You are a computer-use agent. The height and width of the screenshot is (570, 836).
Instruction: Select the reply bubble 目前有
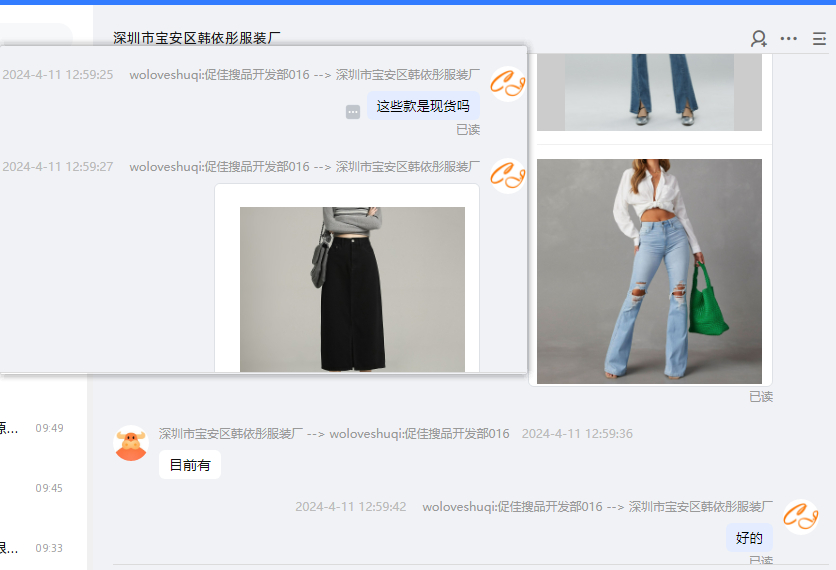click(190, 465)
